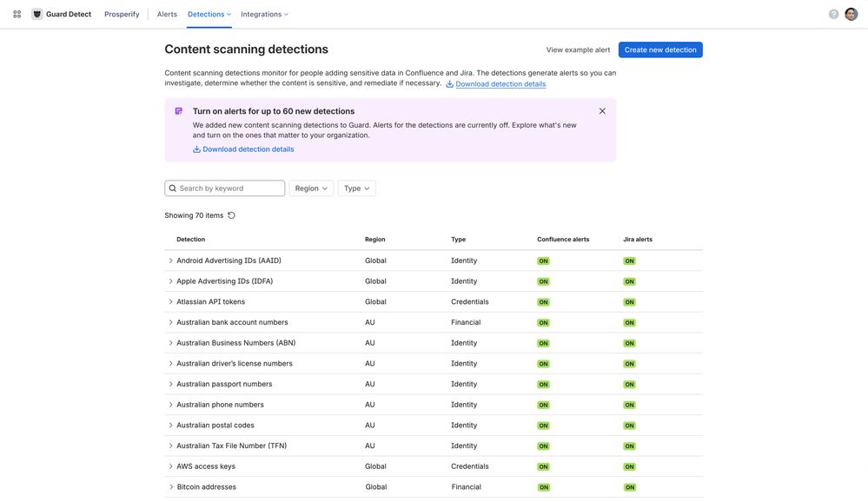Click the Type column header
Screen dimensions: 868x502
(459, 240)
